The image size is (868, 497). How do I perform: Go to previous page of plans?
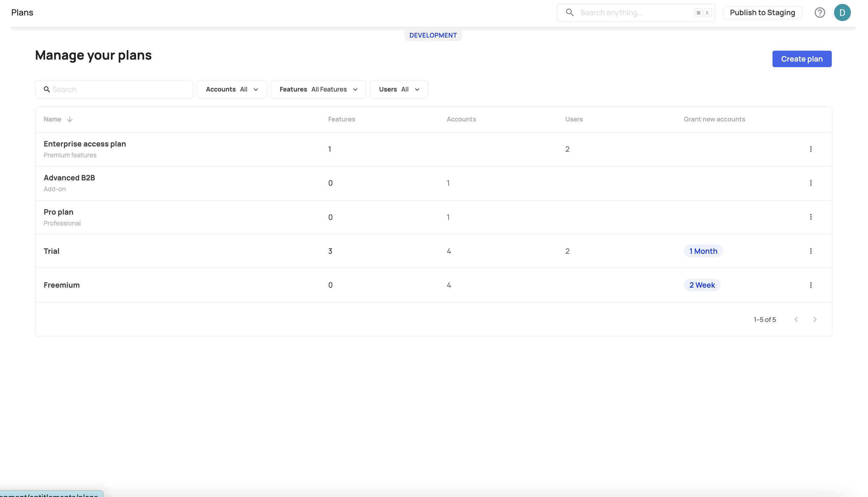click(x=796, y=320)
